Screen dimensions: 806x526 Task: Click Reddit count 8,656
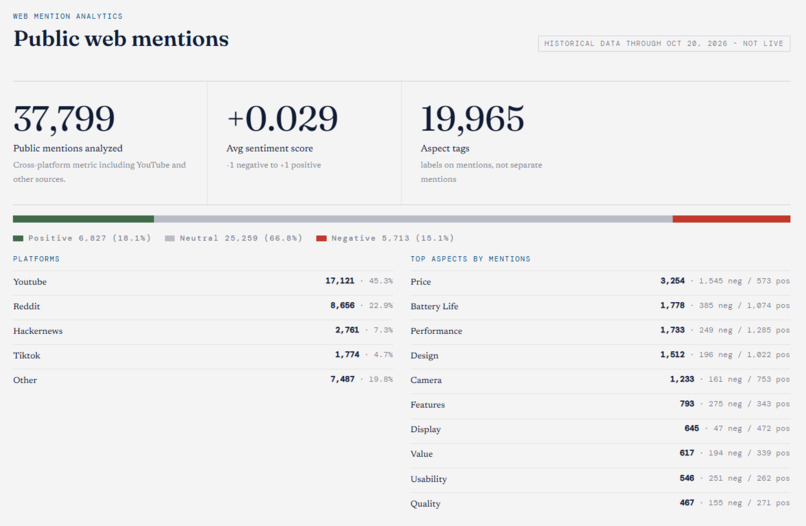point(342,305)
